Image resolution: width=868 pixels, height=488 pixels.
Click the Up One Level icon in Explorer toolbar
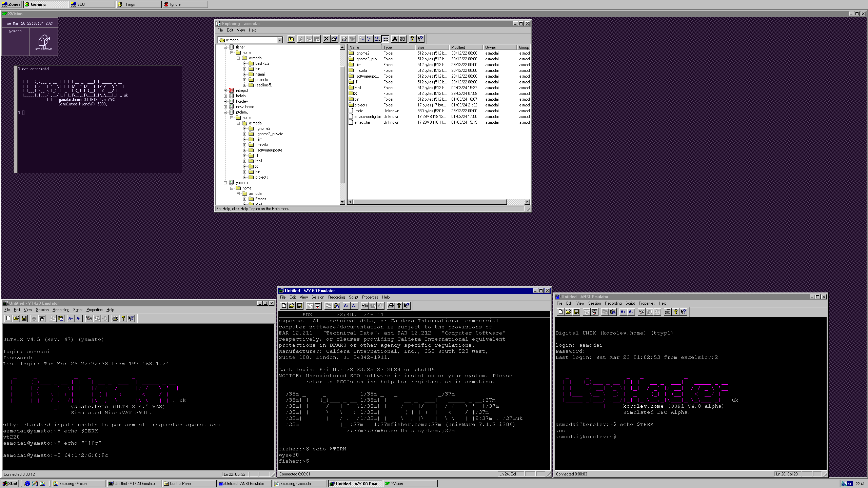coord(291,39)
